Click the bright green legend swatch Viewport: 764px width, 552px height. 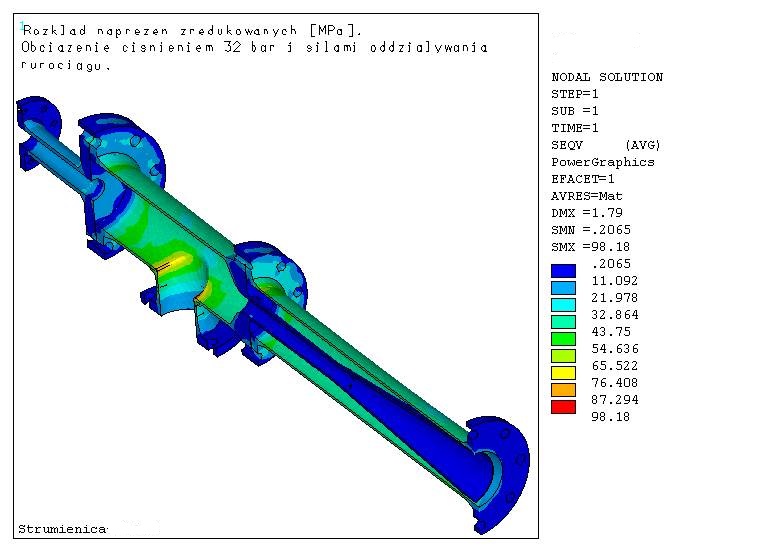564,338
